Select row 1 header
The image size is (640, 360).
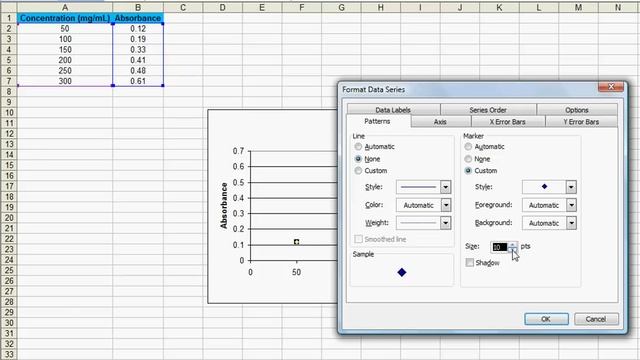pos(9,18)
